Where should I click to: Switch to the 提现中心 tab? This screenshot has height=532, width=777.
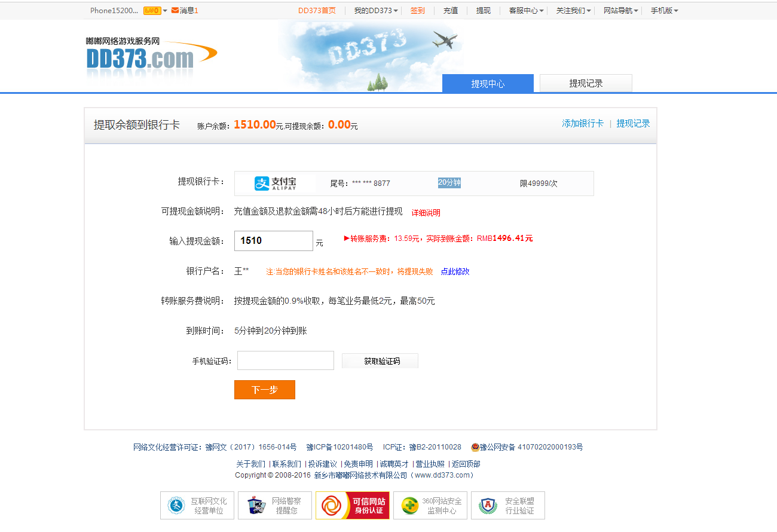pos(488,83)
